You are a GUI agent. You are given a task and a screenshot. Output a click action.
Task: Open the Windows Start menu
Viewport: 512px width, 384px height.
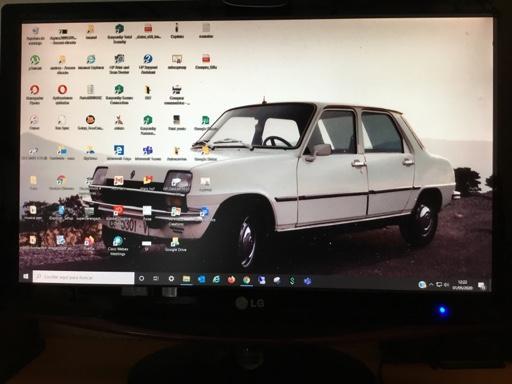coord(26,277)
